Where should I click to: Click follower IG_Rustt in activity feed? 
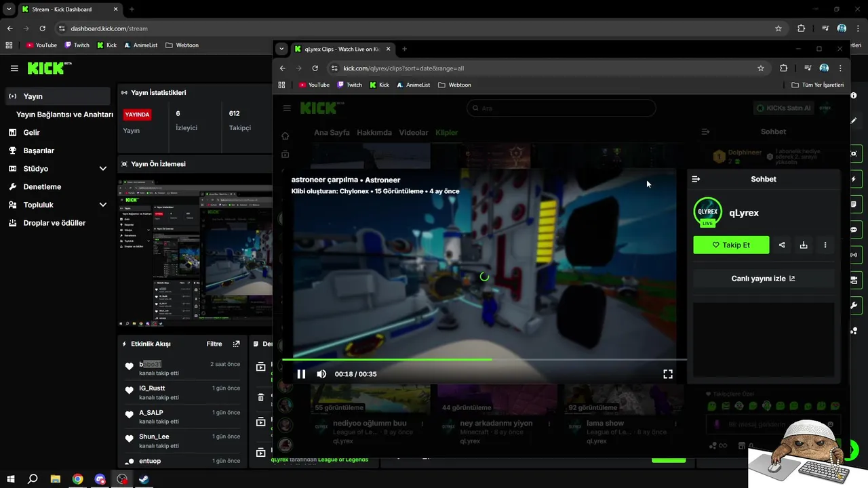pyautogui.click(x=152, y=388)
